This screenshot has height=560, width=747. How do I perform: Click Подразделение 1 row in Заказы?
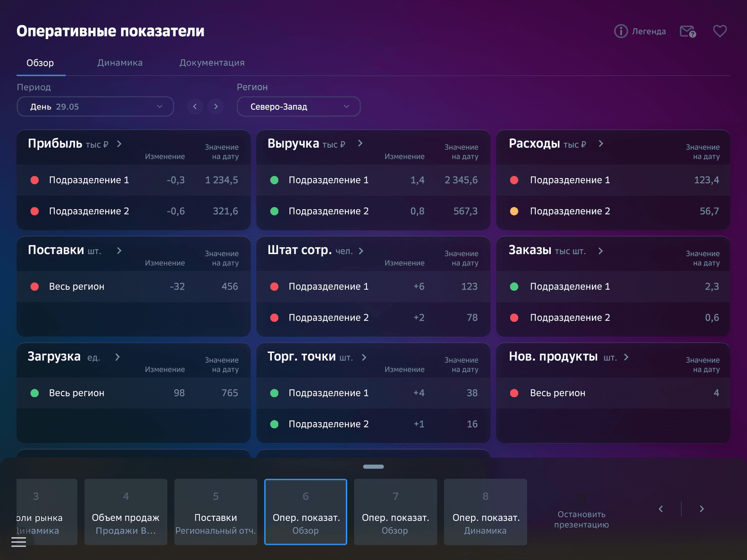613,286
